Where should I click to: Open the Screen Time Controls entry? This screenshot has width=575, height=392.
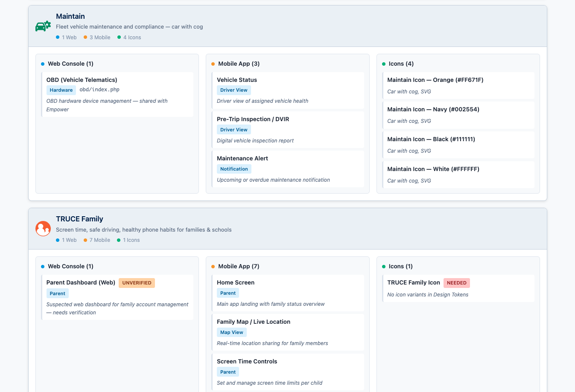point(288,372)
